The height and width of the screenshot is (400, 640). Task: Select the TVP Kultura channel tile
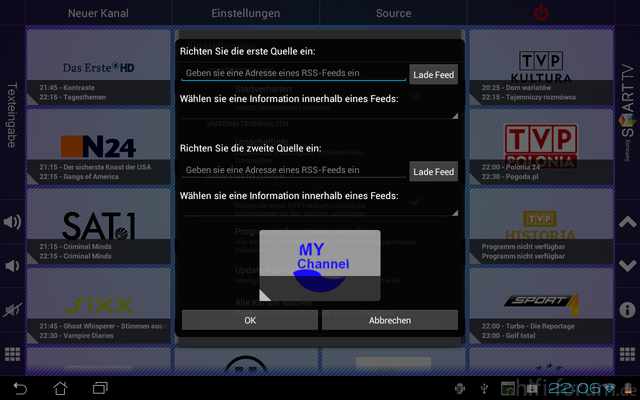540,66
